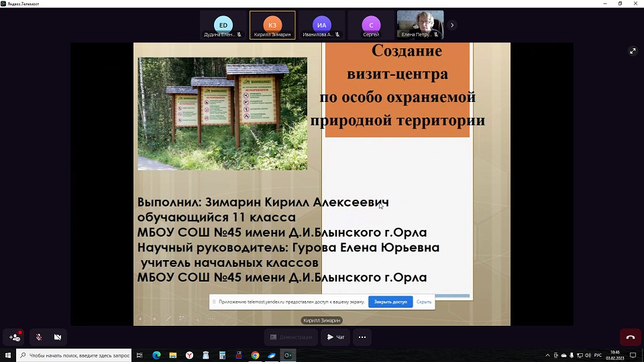The height and width of the screenshot is (362, 644).
Task: Launch Google Chrome from the taskbar
Action: (x=255, y=355)
